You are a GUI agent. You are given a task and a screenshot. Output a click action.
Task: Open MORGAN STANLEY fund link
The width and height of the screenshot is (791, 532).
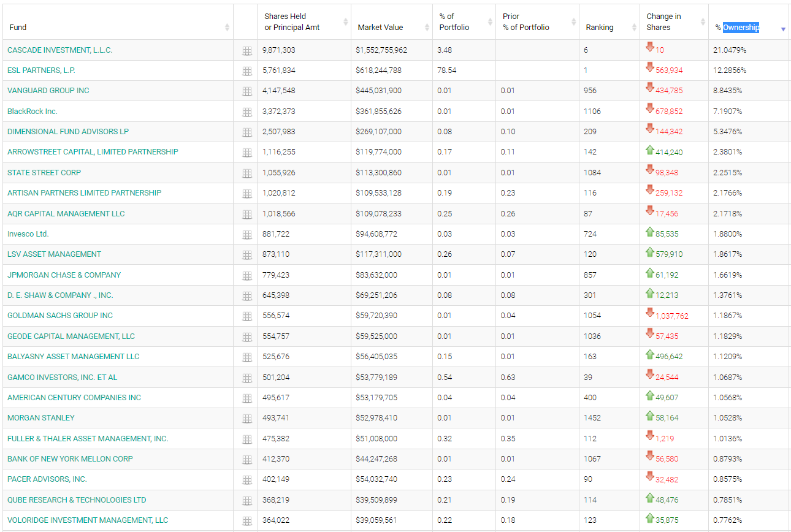[41, 418]
